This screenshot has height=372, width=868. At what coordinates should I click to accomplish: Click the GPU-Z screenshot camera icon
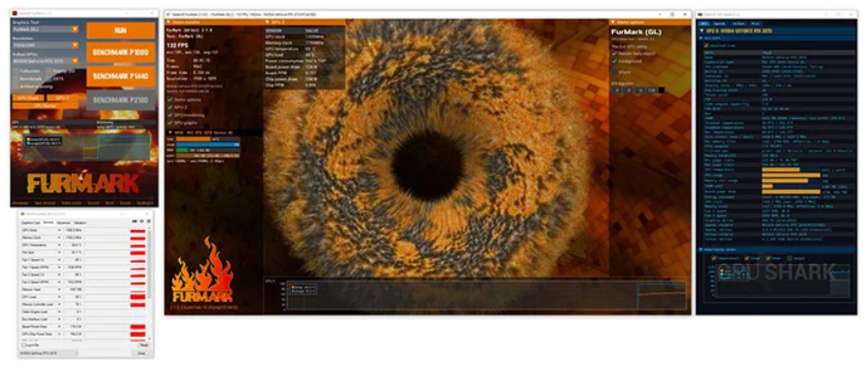[x=134, y=222]
